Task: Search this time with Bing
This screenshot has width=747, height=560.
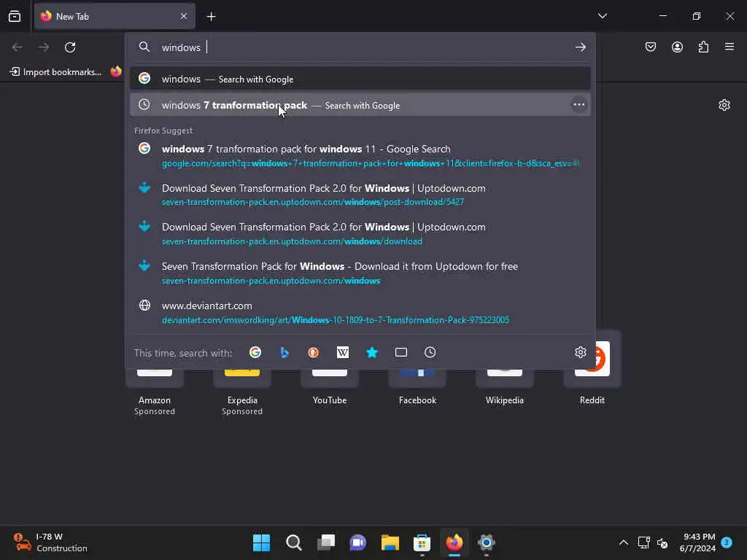Action: 285,352
